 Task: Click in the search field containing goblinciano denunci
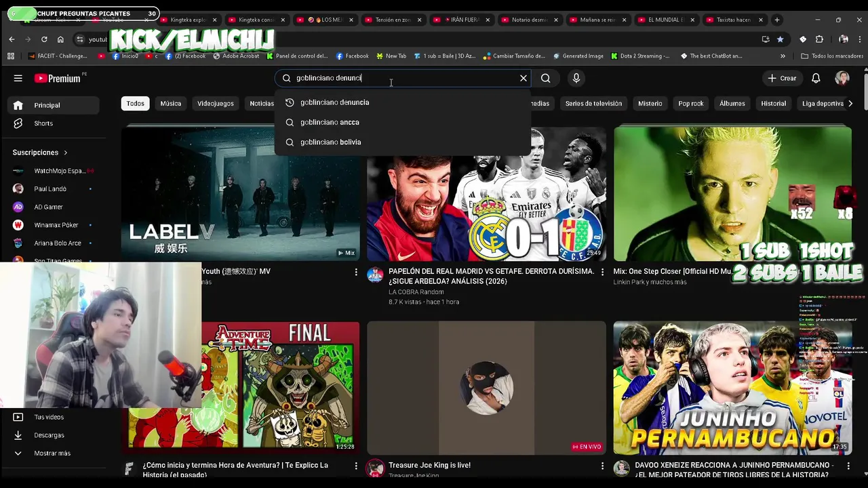[404, 78]
